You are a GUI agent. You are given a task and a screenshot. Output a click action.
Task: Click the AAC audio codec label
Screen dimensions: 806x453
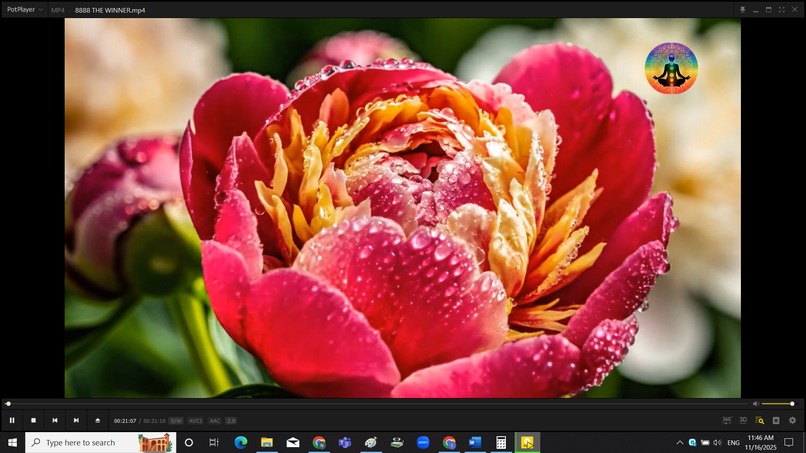point(215,421)
